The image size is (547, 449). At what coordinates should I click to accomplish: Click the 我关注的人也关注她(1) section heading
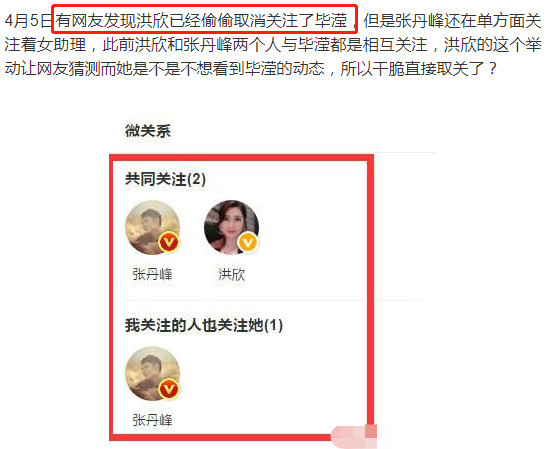pos(204,325)
